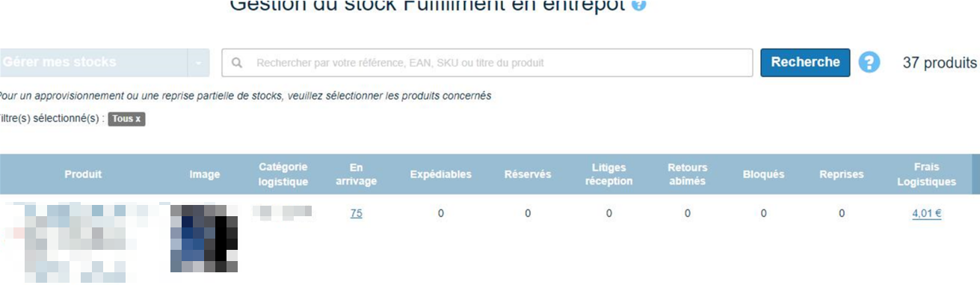Click the Expédiables column header
This screenshot has height=285, width=980.
(441, 174)
